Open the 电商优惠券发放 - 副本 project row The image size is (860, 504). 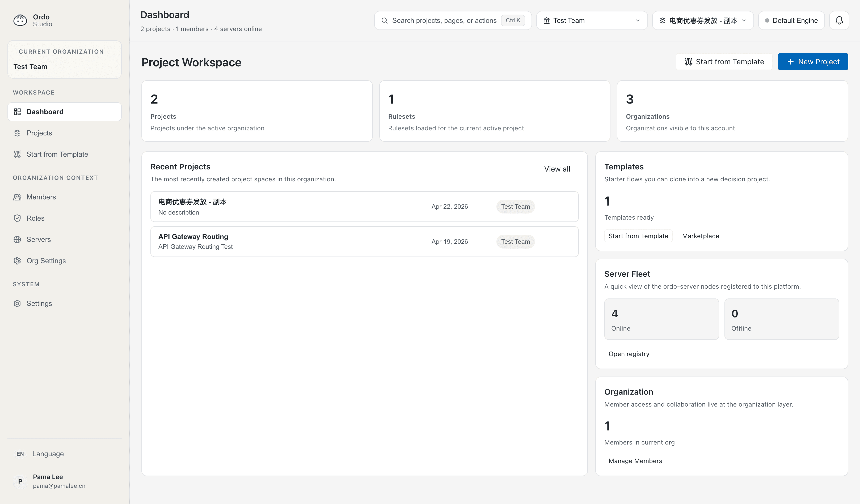[x=364, y=207]
